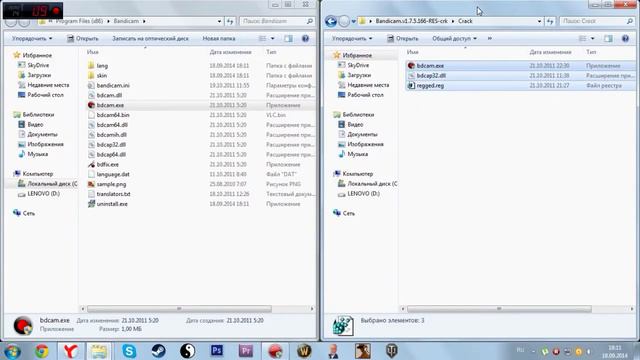Open the Organize menu in Bandicam window

coord(32,38)
